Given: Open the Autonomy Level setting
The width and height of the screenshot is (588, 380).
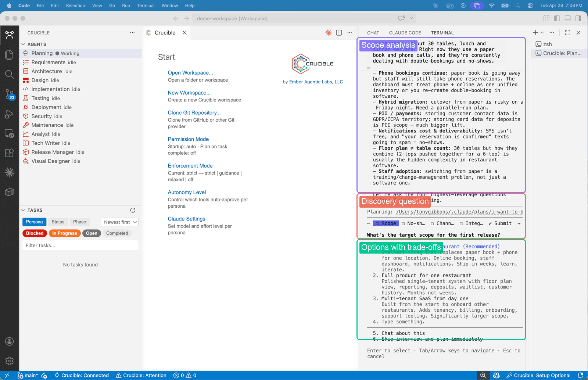Looking at the screenshot, I should (187, 192).
